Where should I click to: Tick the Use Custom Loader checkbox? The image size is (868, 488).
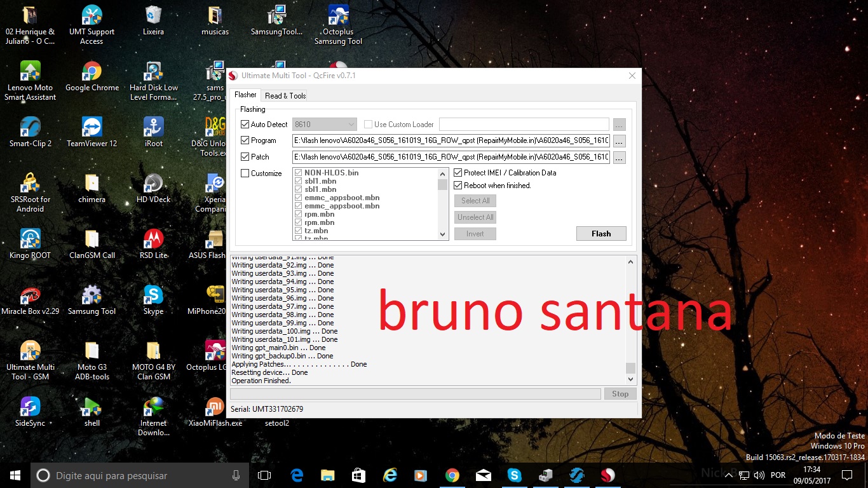tap(368, 125)
